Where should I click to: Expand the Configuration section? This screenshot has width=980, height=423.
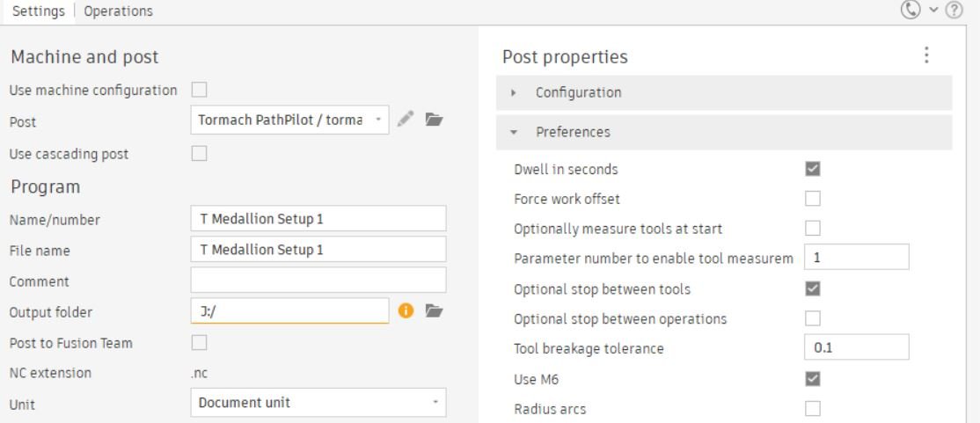click(724, 93)
